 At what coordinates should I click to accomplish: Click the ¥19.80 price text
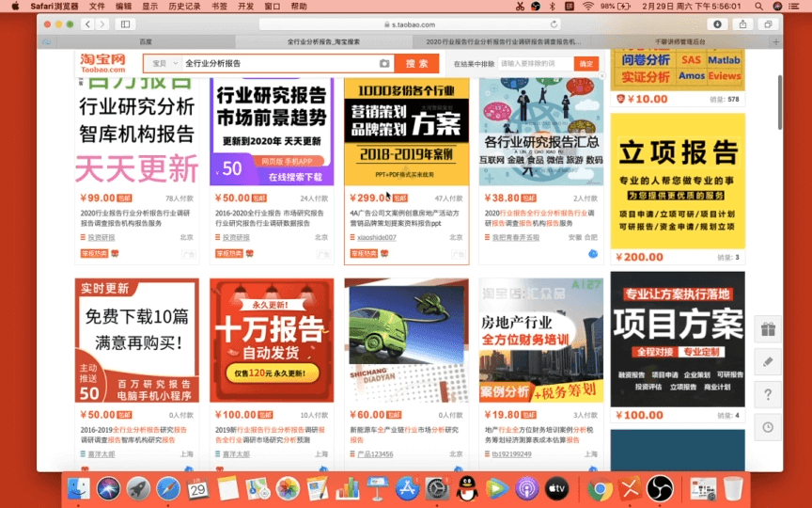pos(502,415)
